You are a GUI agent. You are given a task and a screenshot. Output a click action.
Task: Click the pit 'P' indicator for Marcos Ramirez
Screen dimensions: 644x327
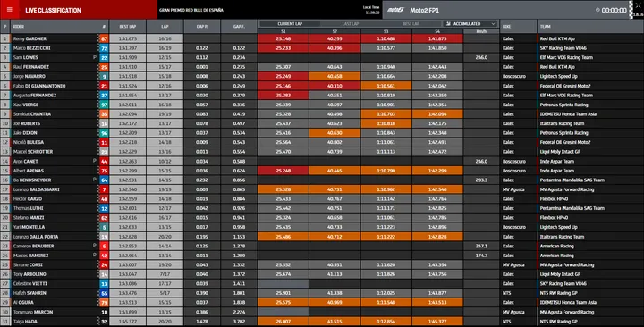coord(95,255)
